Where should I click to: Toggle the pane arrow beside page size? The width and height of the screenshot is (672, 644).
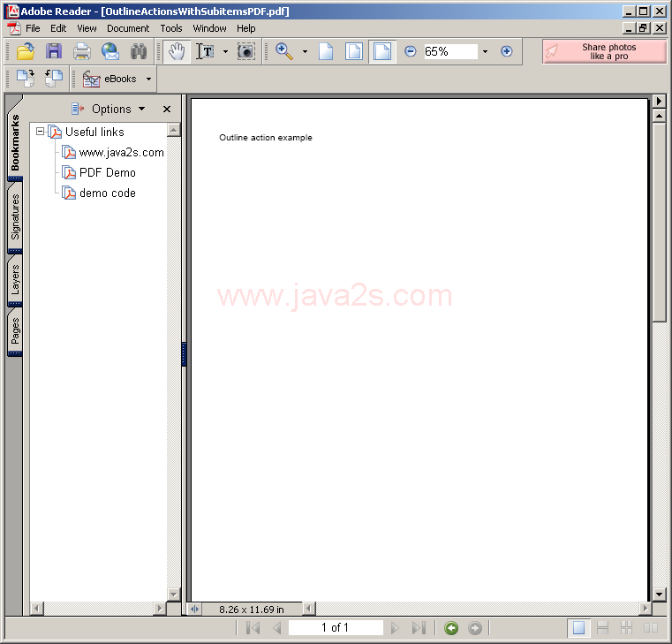click(x=194, y=609)
